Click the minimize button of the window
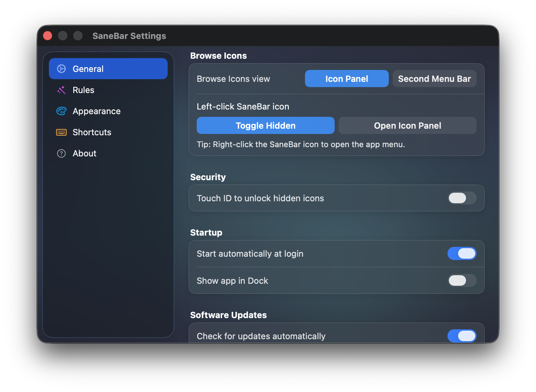The width and height of the screenshot is (536, 392). point(63,35)
